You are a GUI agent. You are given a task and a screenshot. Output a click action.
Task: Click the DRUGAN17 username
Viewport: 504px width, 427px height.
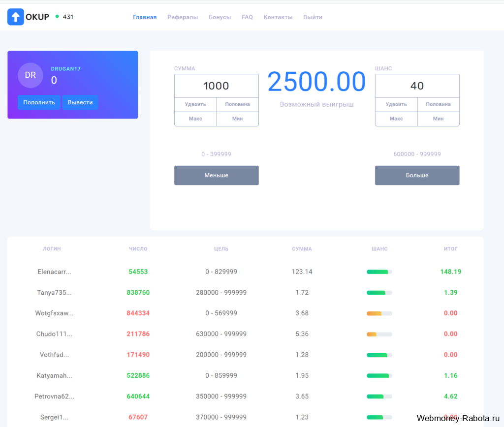(x=66, y=69)
